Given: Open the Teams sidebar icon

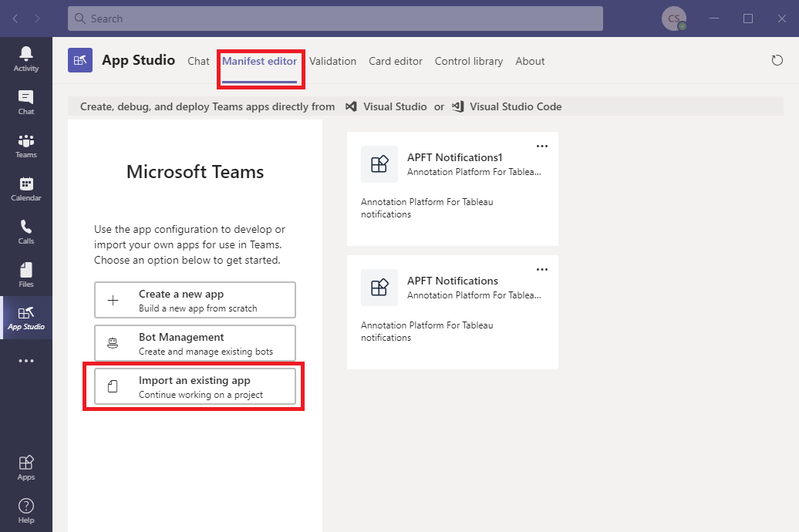Looking at the screenshot, I should tap(26, 146).
